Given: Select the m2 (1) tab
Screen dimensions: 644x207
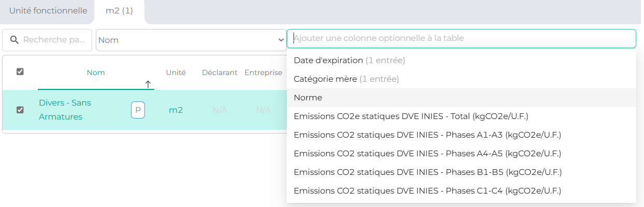Looking at the screenshot, I should pyautogui.click(x=119, y=11).
